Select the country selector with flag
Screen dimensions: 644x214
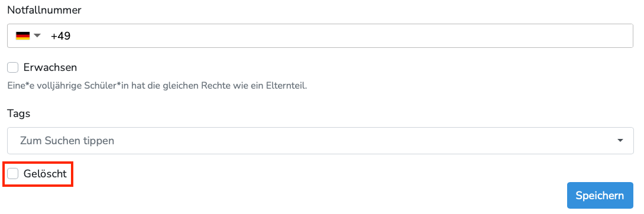pyautogui.click(x=29, y=35)
